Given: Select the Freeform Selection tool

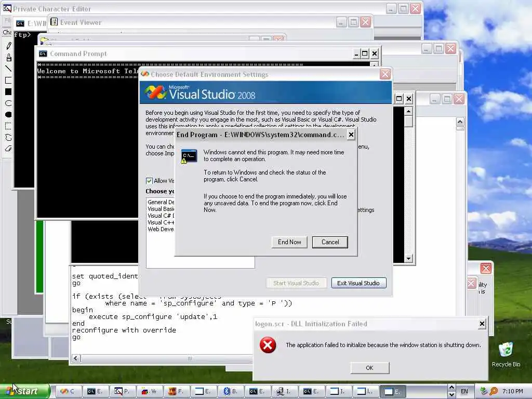Looking at the screenshot, I should click(x=8, y=138).
